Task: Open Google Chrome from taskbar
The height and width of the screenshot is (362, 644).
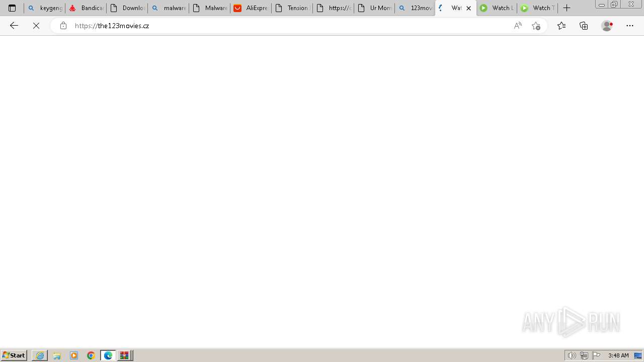Action: 91,355
